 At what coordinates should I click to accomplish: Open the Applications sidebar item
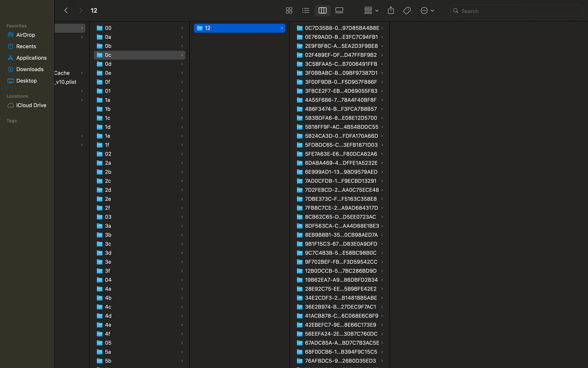click(x=31, y=58)
